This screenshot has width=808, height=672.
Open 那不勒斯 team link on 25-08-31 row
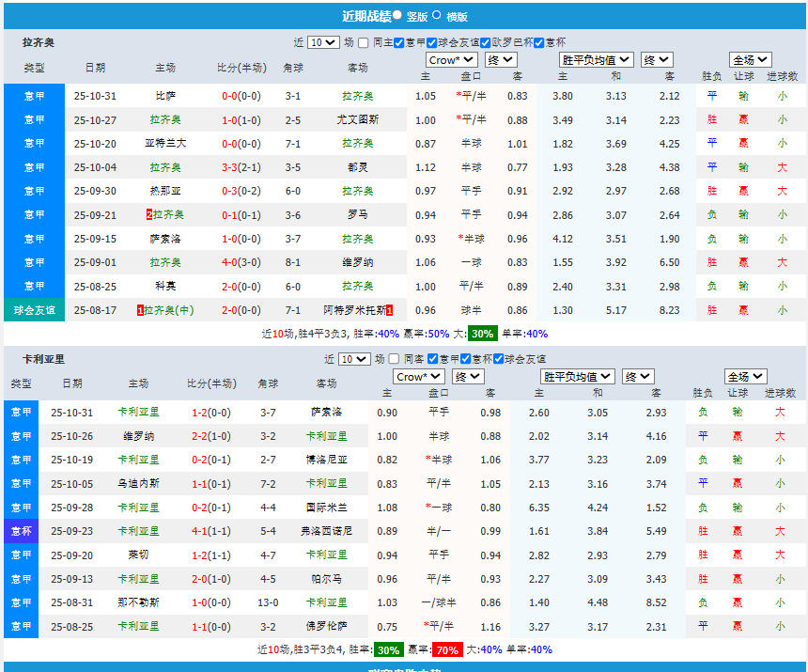click(137, 602)
